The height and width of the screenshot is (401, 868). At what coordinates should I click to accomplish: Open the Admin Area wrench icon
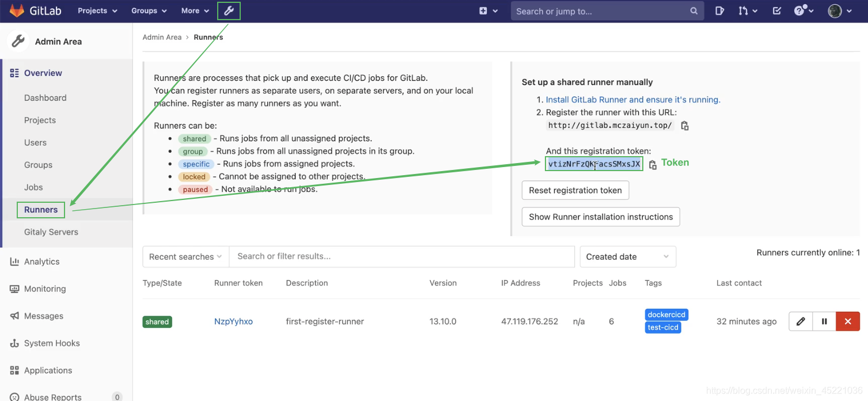tap(229, 11)
